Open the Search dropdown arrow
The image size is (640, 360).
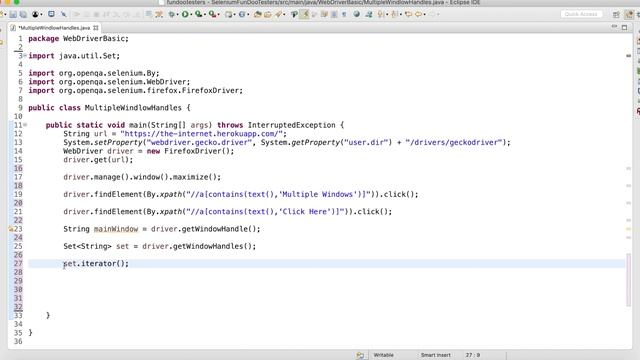click(284, 15)
